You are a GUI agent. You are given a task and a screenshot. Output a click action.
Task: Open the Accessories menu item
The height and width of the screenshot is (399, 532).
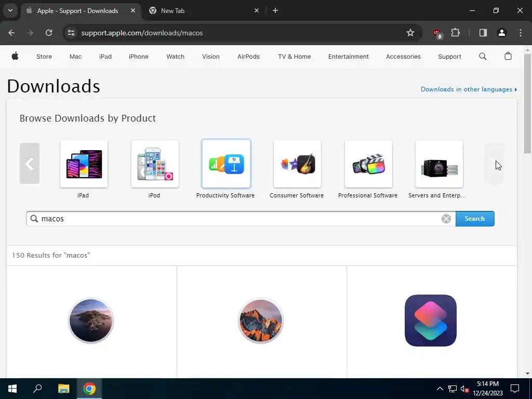pyautogui.click(x=403, y=57)
